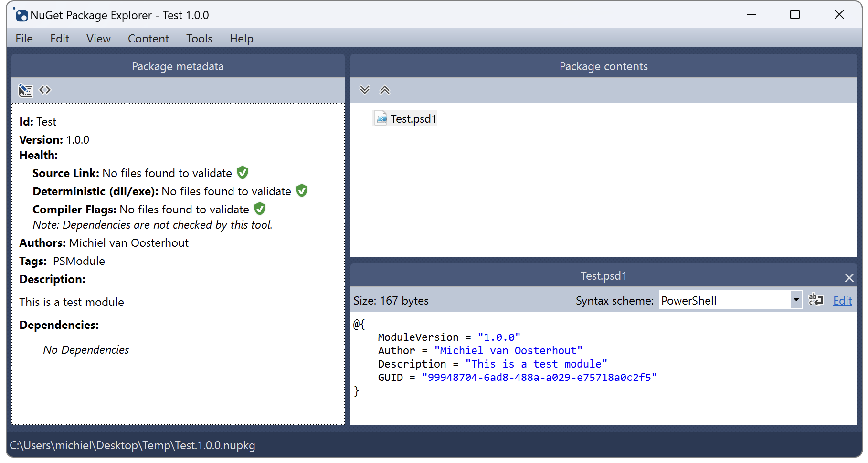Toggle word wrap in file viewer

[815, 300]
